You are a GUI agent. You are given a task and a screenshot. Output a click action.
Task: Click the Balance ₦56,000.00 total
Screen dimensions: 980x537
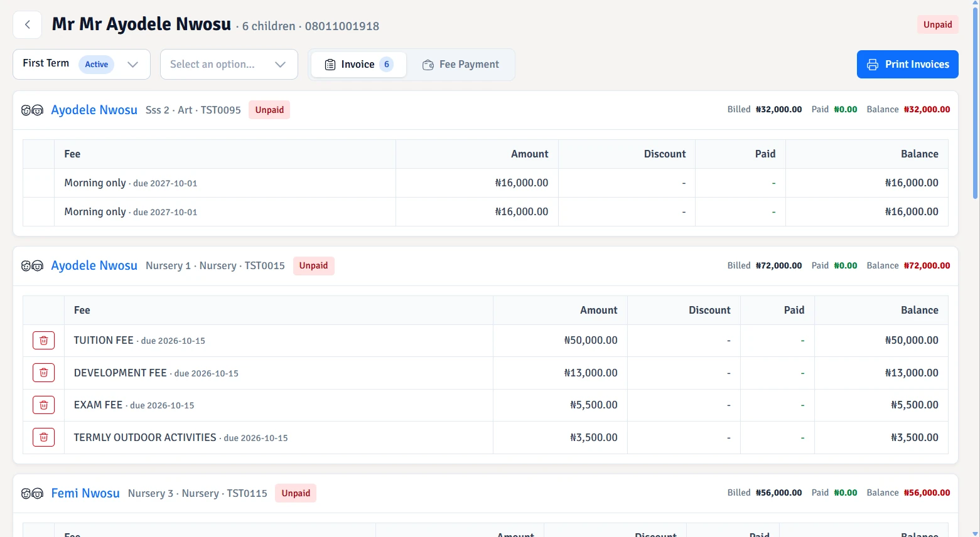pyautogui.click(x=908, y=492)
